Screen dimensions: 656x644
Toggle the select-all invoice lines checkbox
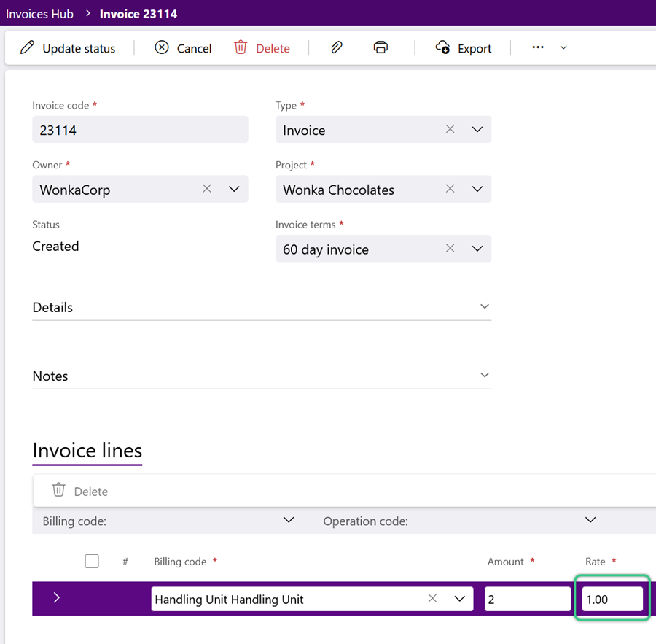[x=92, y=561]
